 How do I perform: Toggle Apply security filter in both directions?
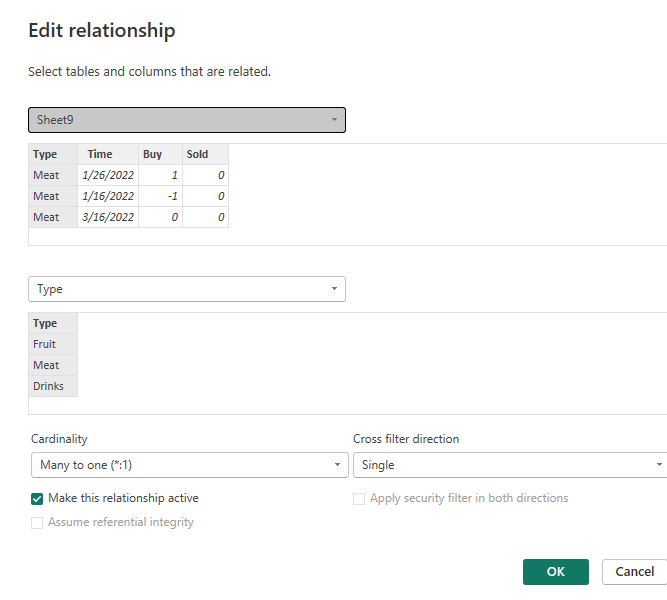tap(359, 499)
